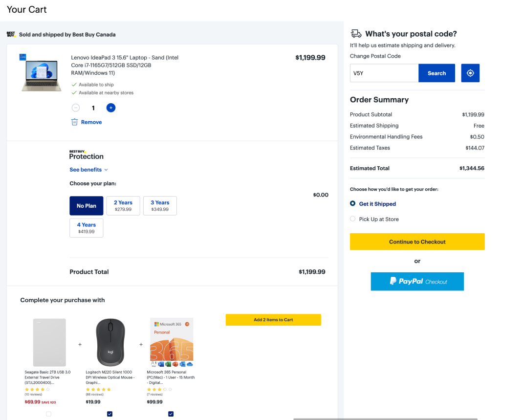Screen dimensions: 524x420
Task: Click the Estimated Total amount $1,344.56
Action: tap(472, 168)
